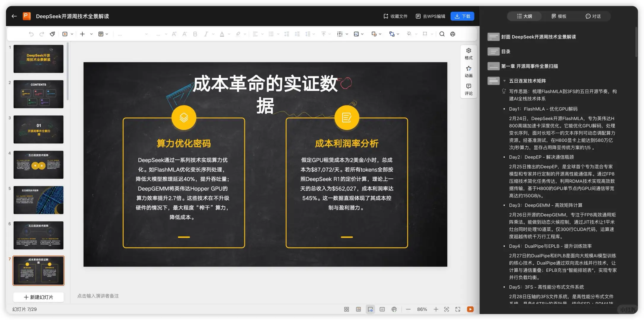Redo the last action
644x320 pixels.
point(42,34)
